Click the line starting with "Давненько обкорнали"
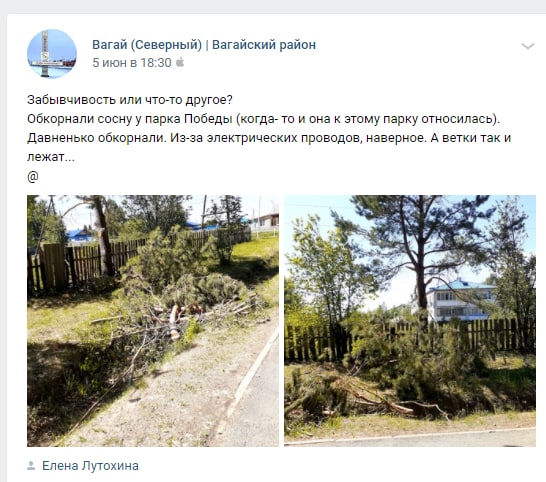 coord(269,138)
